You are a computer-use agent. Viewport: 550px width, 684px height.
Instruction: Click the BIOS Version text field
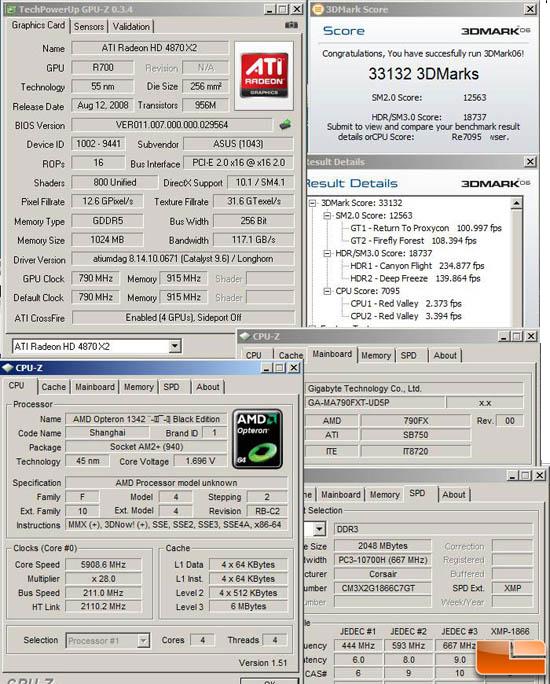pos(172,125)
